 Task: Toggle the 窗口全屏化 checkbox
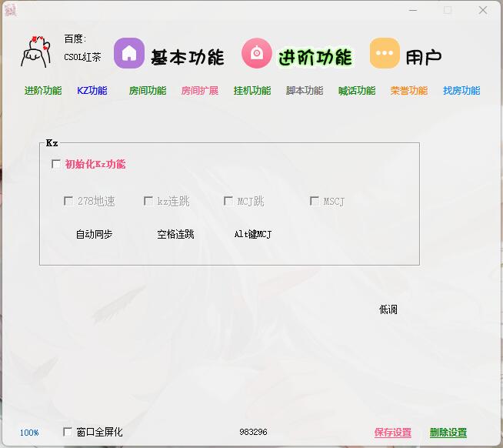[68, 432]
